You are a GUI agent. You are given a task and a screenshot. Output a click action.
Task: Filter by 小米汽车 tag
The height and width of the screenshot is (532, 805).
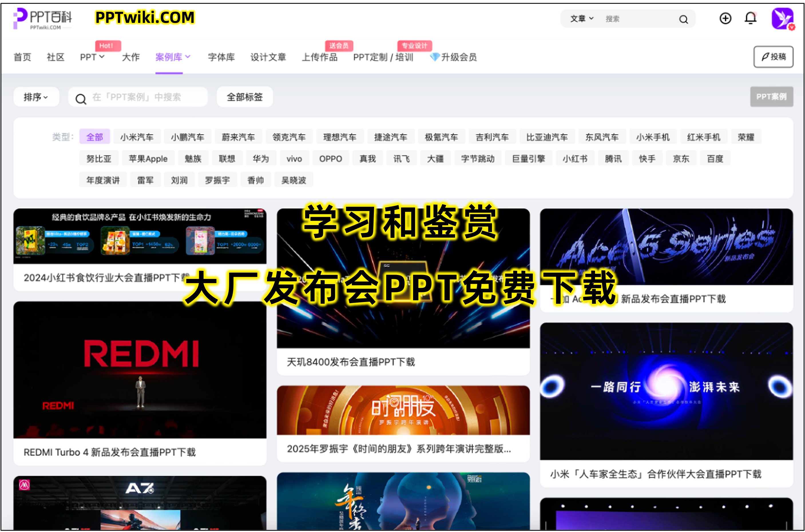137,137
